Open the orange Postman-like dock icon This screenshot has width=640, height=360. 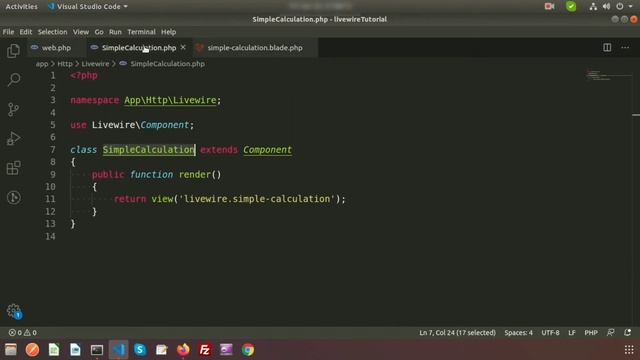tap(32, 350)
